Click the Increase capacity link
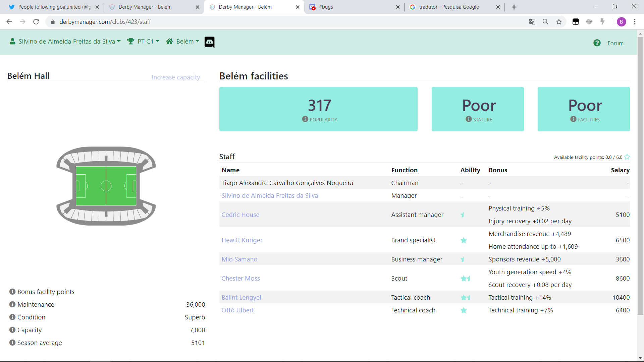 176,77
